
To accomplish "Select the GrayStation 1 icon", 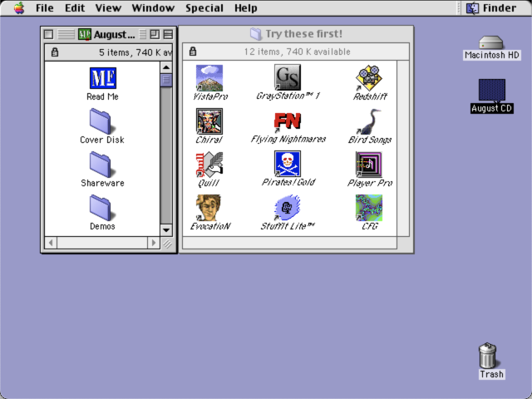I will tap(288, 77).
